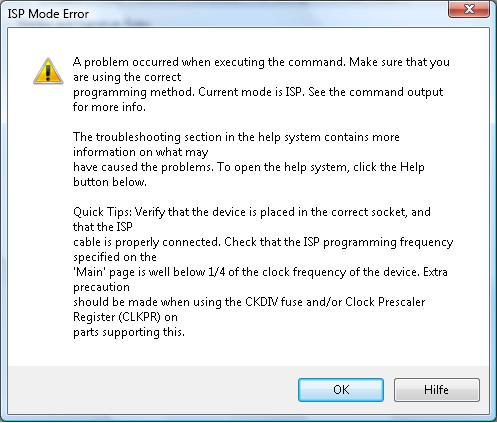Click the 'for more info.' text line
Screen dimensions: 497x423
(x=109, y=107)
